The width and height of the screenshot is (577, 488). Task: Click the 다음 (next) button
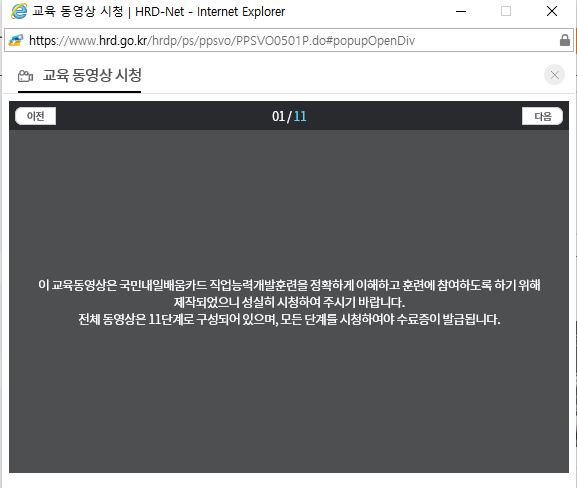point(542,116)
